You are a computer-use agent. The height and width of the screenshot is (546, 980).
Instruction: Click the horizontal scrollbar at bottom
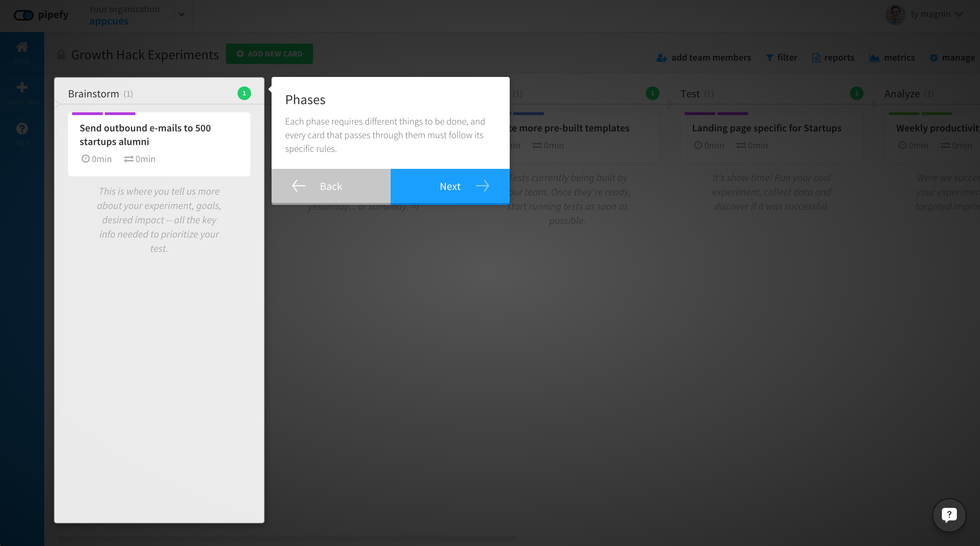(x=287, y=539)
